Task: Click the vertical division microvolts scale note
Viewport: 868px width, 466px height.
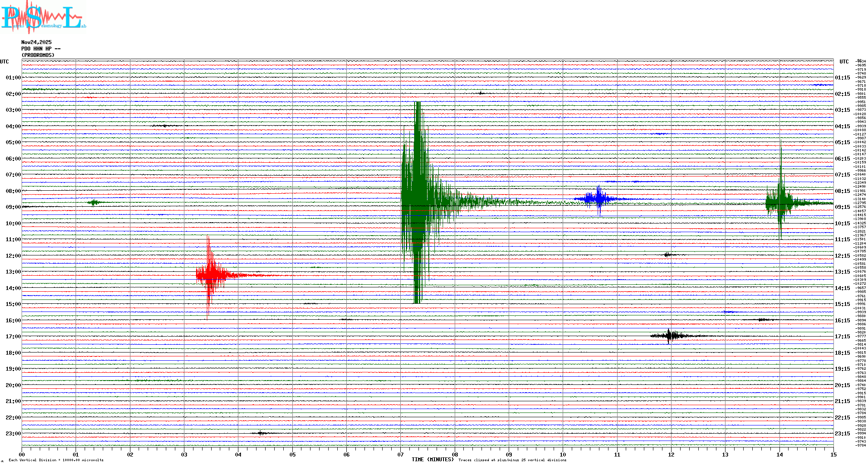Action: 56,460
